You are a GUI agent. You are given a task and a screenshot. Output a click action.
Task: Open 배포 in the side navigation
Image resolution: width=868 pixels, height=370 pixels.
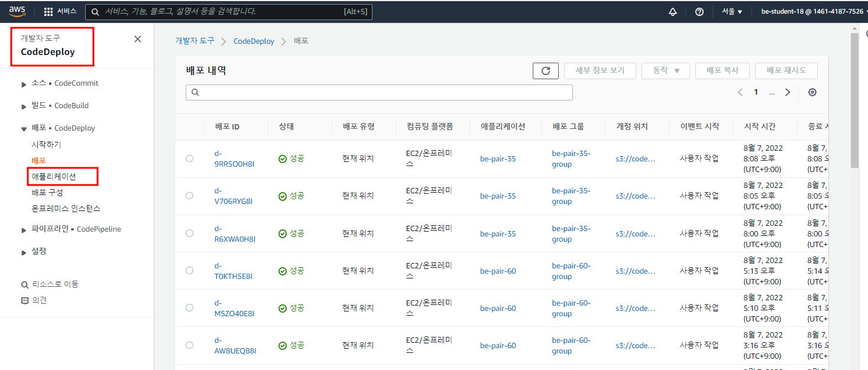tap(38, 160)
